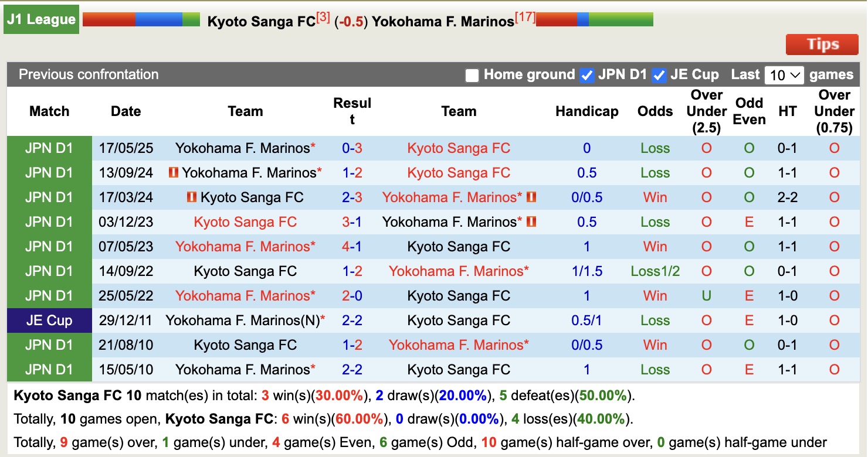Click the JPN D1 badge in the 07/05/23 row
The height and width of the screenshot is (457, 868).
click(49, 246)
